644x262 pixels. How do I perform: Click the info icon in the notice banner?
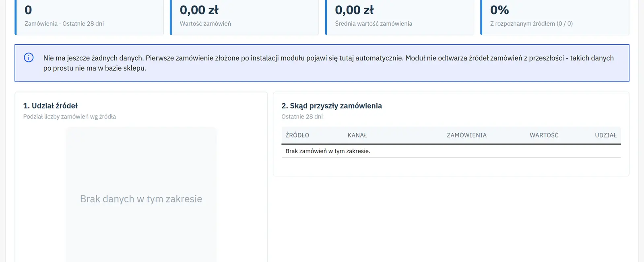(29, 57)
